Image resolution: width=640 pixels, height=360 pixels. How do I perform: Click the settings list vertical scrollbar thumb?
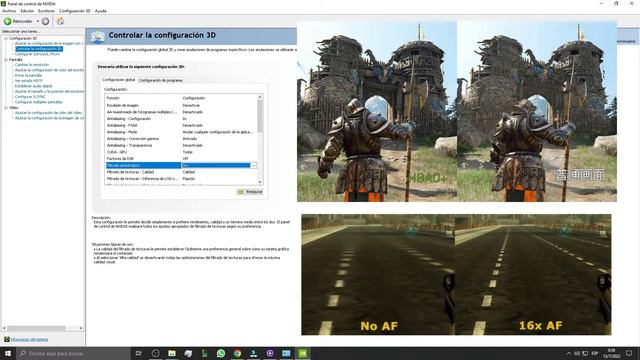pyautogui.click(x=260, y=116)
